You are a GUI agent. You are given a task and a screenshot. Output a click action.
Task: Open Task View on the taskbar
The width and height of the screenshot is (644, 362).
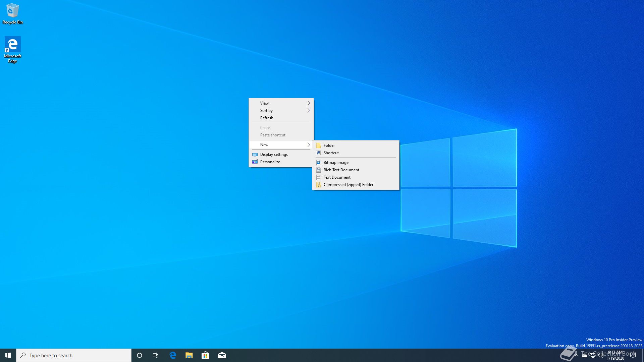click(156, 355)
